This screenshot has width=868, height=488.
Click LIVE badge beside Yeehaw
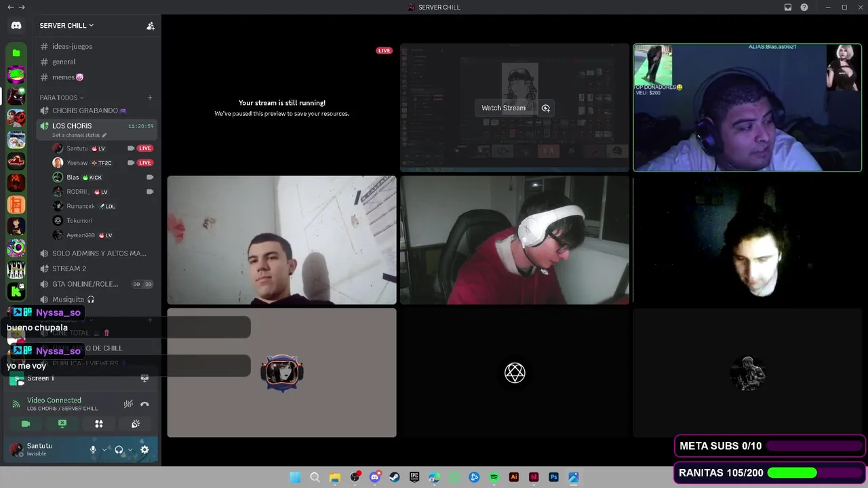[x=145, y=163]
